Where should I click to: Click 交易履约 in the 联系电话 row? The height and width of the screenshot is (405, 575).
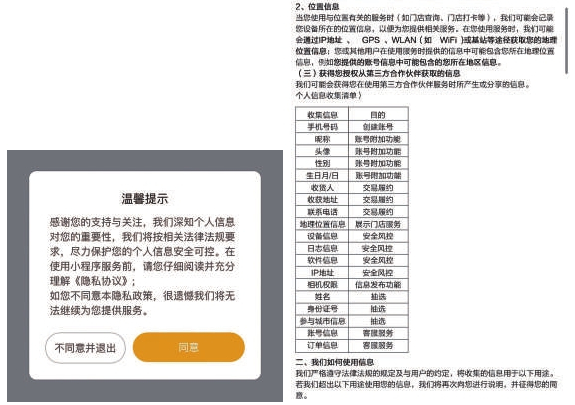(378, 212)
